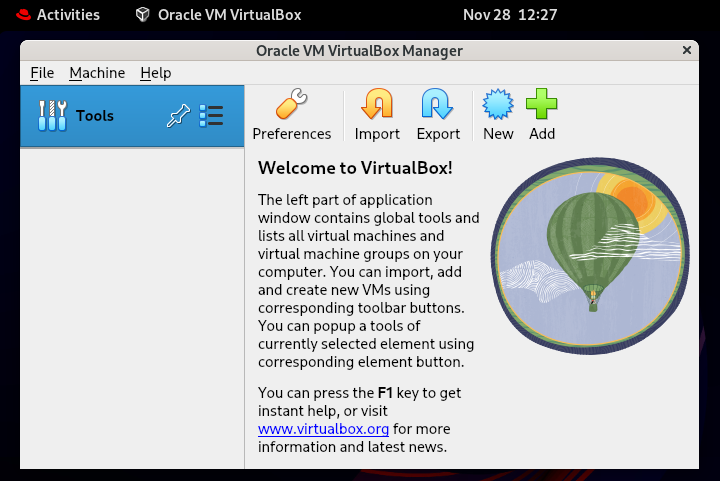Pin the Tools pane with pushpin icon
720x481 pixels.
(178, 116)
